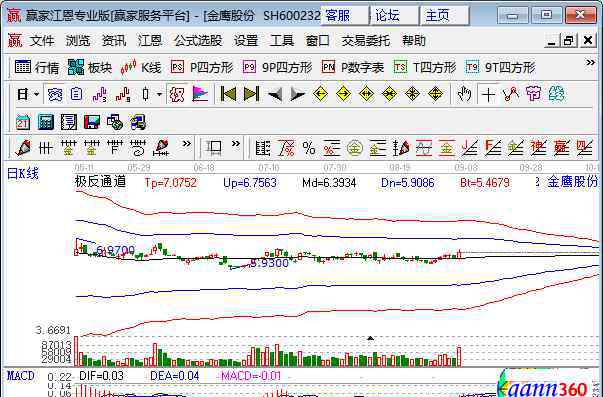
Task: Toggle the crosshair cursor tool
Action: pos(488,94)
